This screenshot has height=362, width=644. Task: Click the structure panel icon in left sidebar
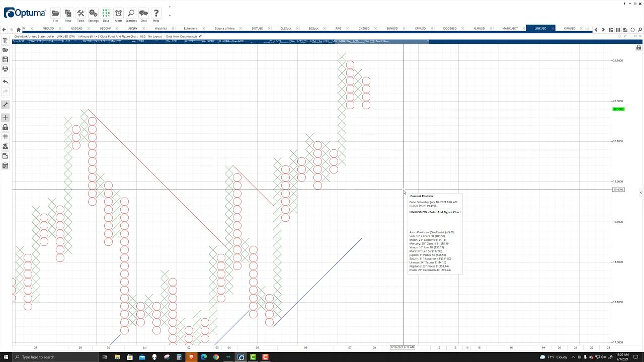(x=5, y=40)
